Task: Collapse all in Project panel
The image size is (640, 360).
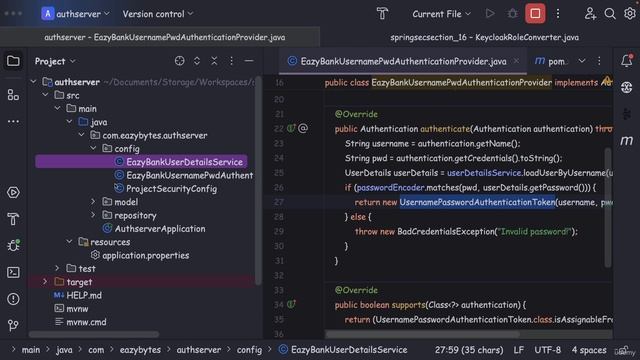Action: 214,61
